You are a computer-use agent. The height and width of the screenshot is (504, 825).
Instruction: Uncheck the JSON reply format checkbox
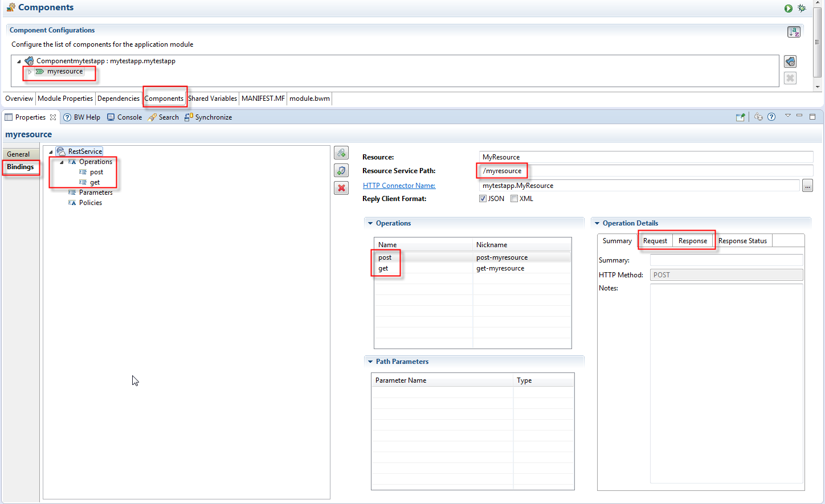(483, 199)
